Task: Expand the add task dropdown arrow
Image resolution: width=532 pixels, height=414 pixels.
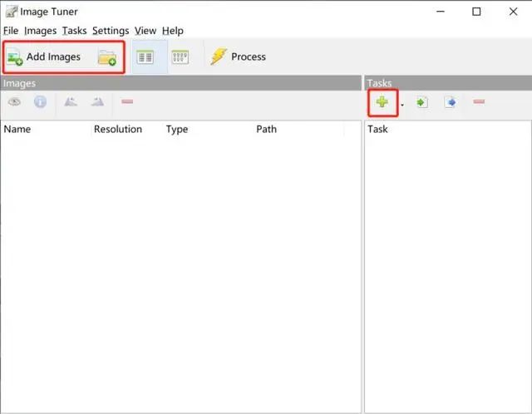Action: (x=402, y=105)
